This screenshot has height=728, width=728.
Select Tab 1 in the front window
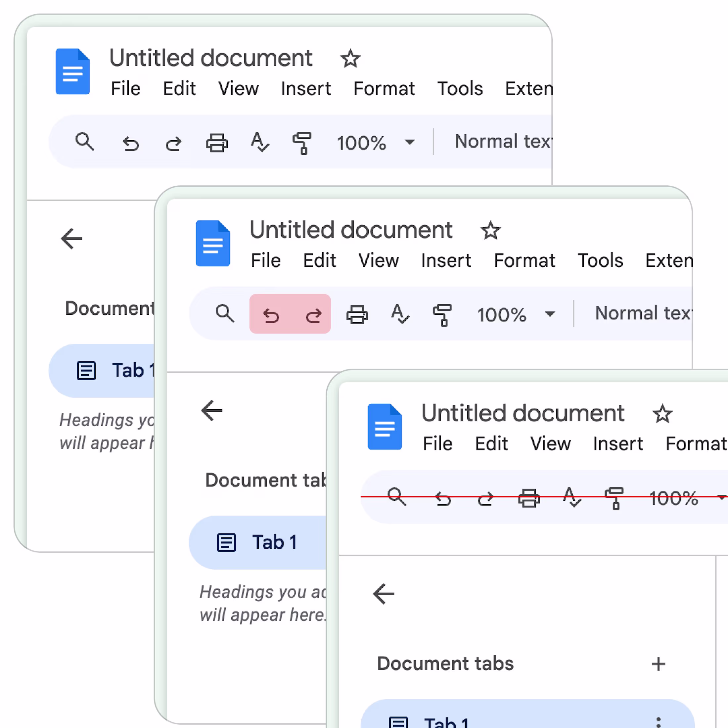pyautogui.click(x=527, y=714)
